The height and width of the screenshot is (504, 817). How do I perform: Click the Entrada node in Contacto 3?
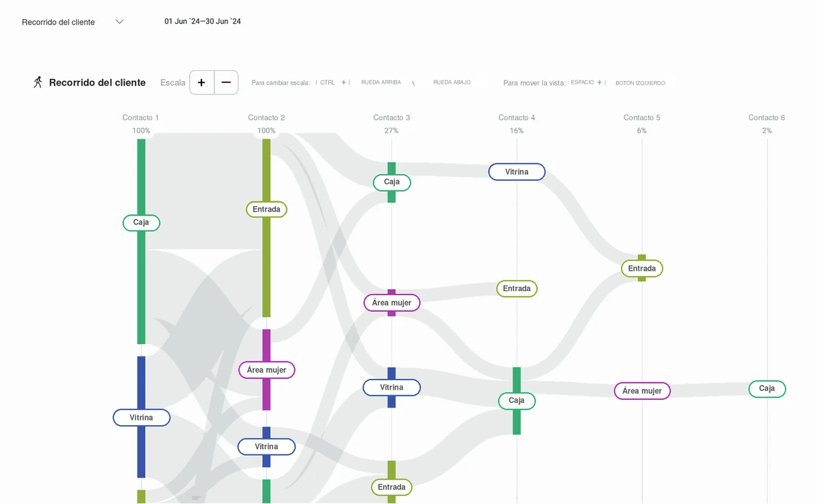click(x=391, y=487)
